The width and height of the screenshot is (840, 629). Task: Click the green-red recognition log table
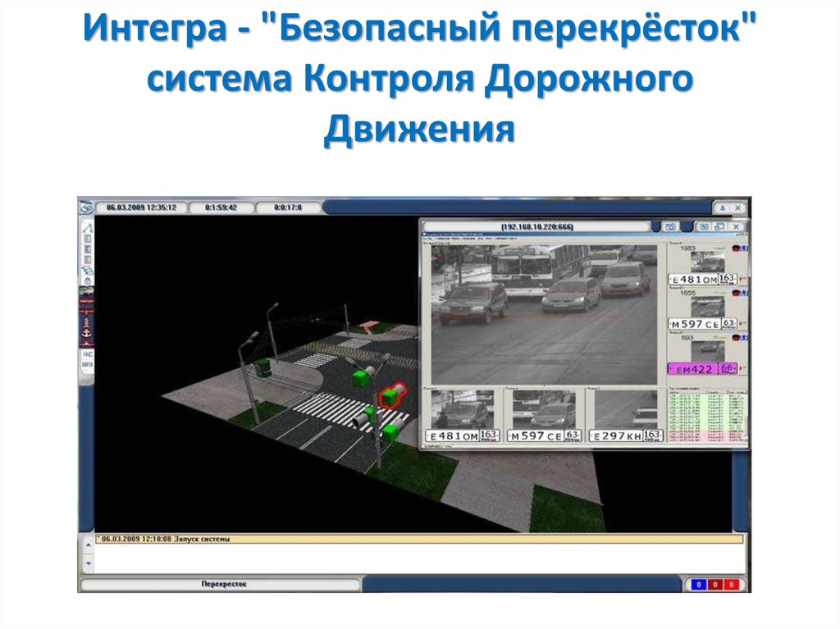tap(707, 416)
